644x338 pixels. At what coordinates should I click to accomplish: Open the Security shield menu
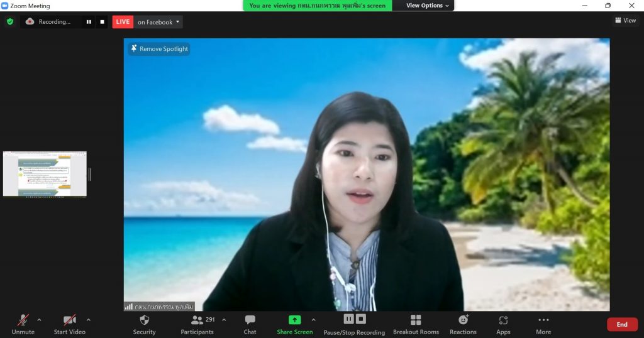tap(144, 324)
